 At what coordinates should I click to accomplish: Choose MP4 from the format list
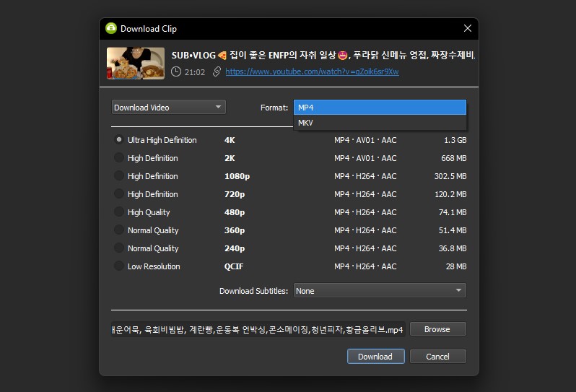point(380,108)
